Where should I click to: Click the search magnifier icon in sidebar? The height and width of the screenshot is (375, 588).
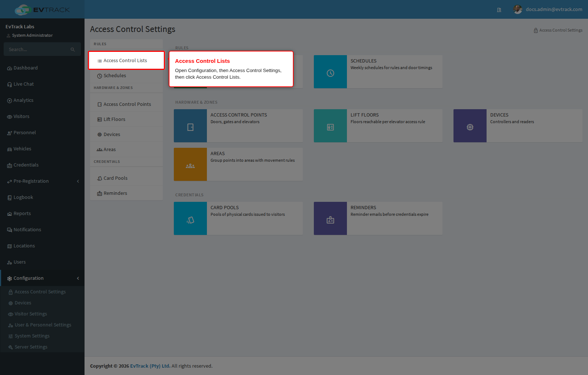click(73, 49)
